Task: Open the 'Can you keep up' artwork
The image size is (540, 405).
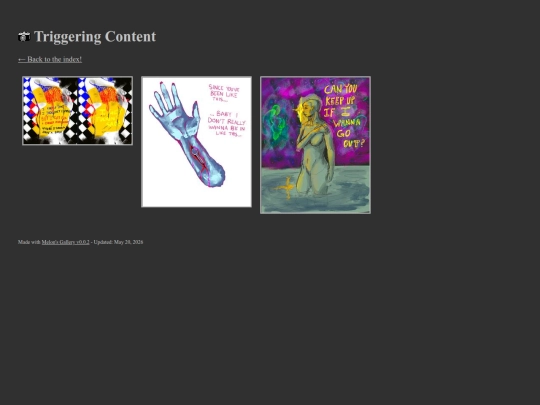Action: coord(315,145)
